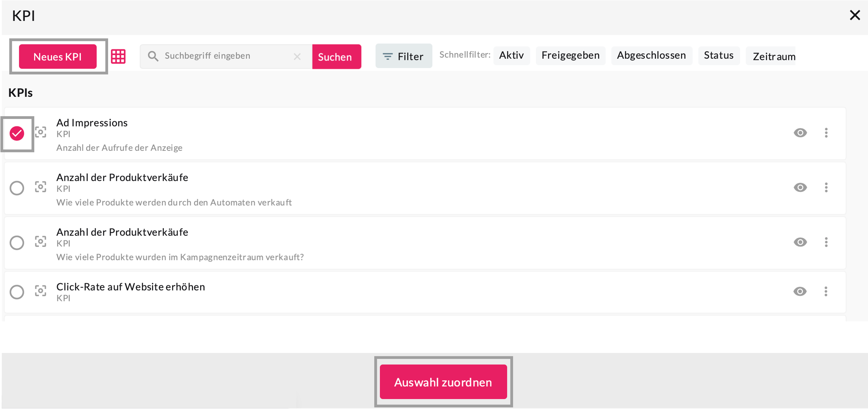Viewport: 868px width, 409px height.
Task: Expand the Status quick filter
Action: (718, 56)
